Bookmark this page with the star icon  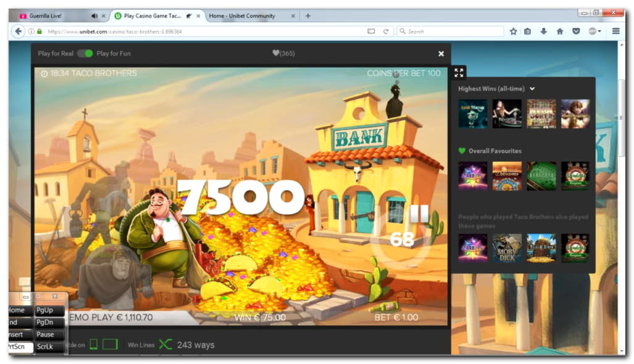click(x=513, y=31)
